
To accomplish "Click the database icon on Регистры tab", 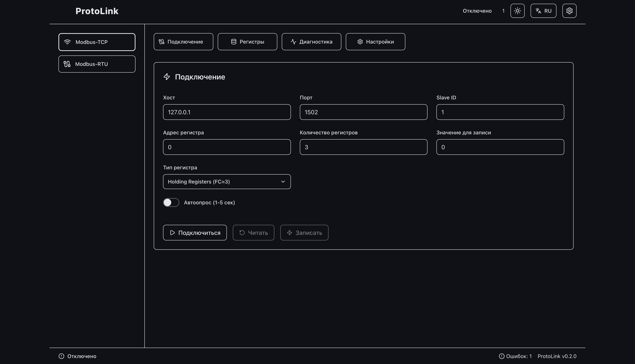I will coord(234,42).
